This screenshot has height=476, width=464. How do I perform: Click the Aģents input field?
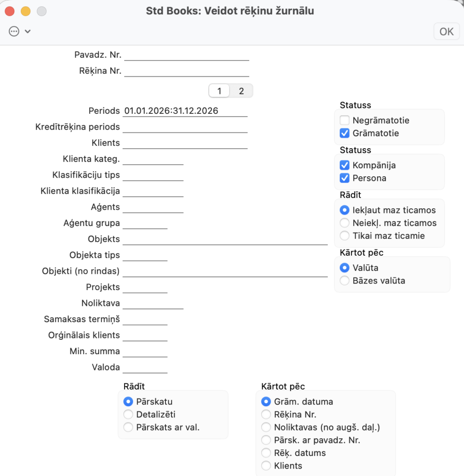pos(153,207)
